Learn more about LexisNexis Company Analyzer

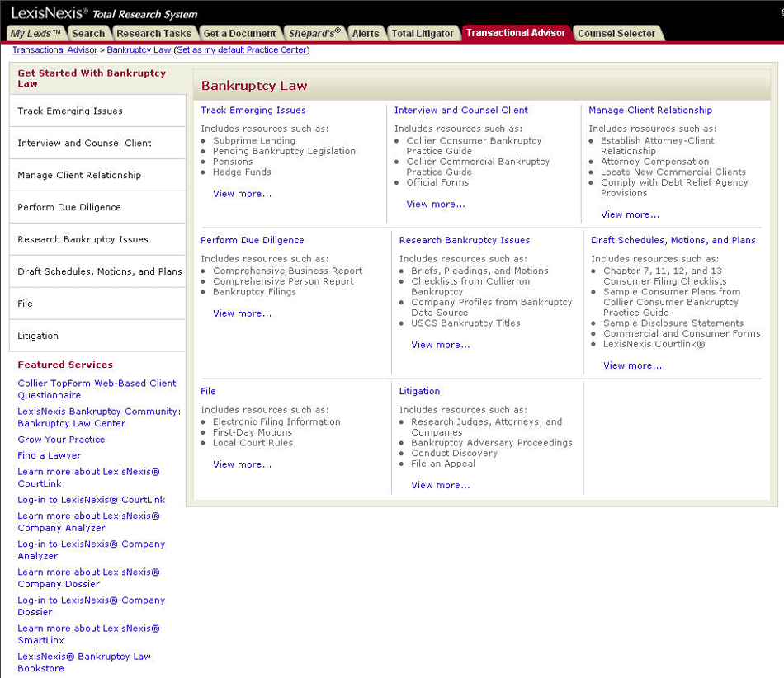coord(88,521)
